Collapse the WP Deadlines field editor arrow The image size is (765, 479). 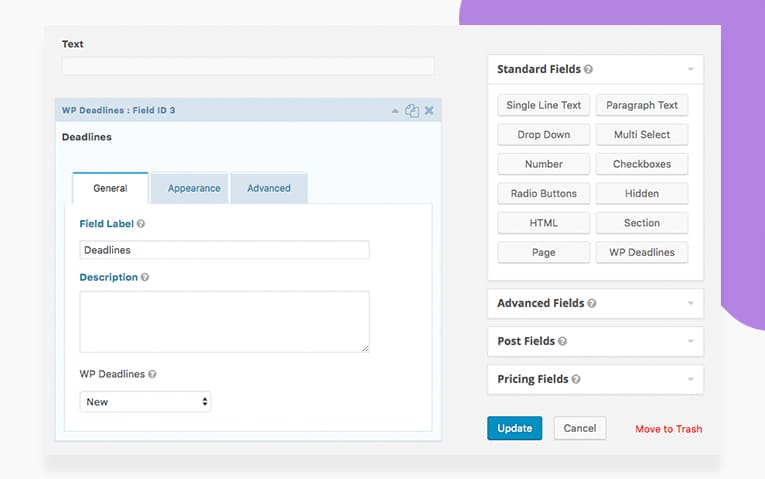pos(395,112)
